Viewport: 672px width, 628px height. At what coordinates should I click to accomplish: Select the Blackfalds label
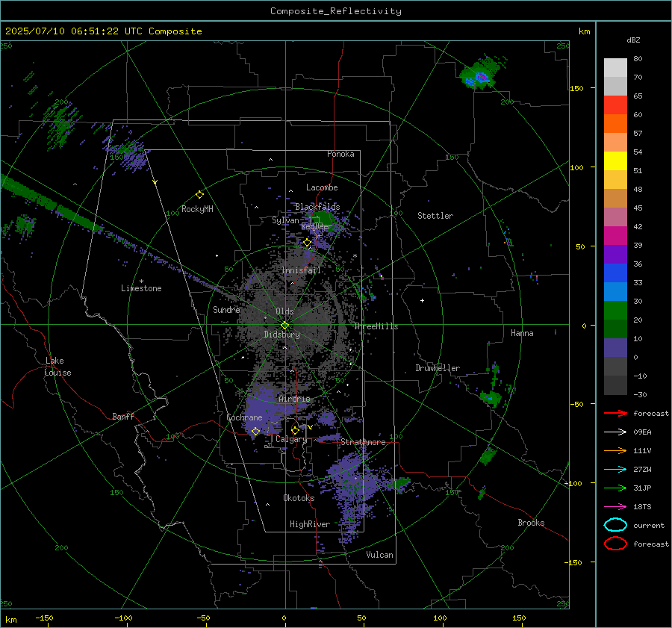pyautogui.click(x=317, y=207)
